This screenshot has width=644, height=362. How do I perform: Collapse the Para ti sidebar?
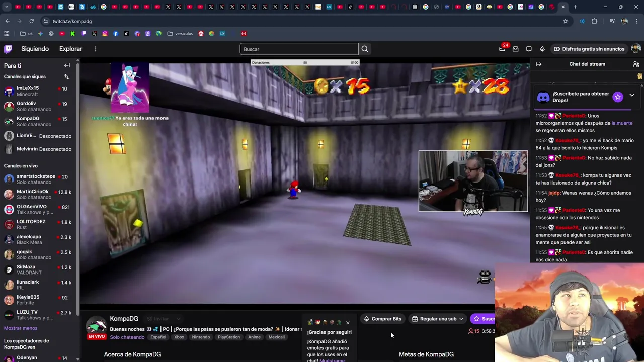pyautogui.click(x=67, y=65)
